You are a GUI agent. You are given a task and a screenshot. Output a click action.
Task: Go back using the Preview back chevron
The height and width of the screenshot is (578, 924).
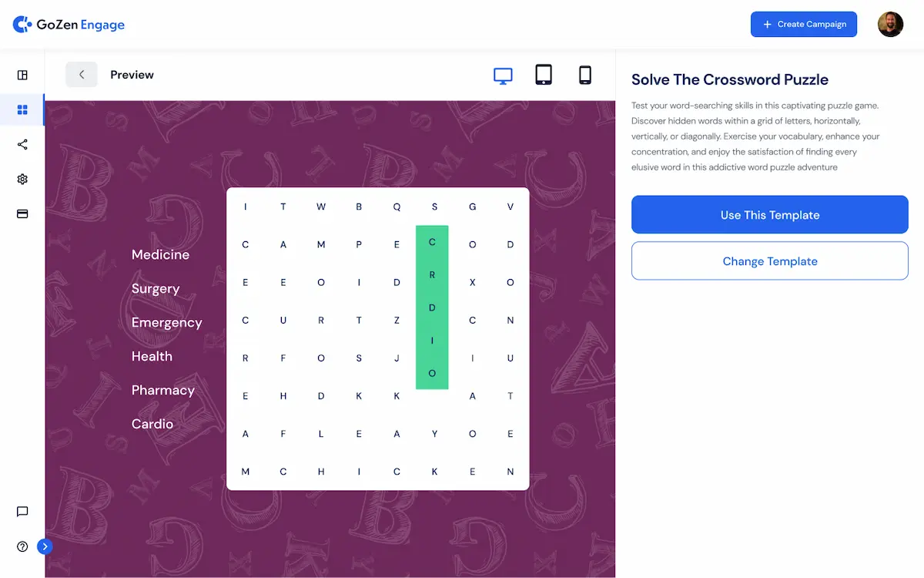pos(82,74)
